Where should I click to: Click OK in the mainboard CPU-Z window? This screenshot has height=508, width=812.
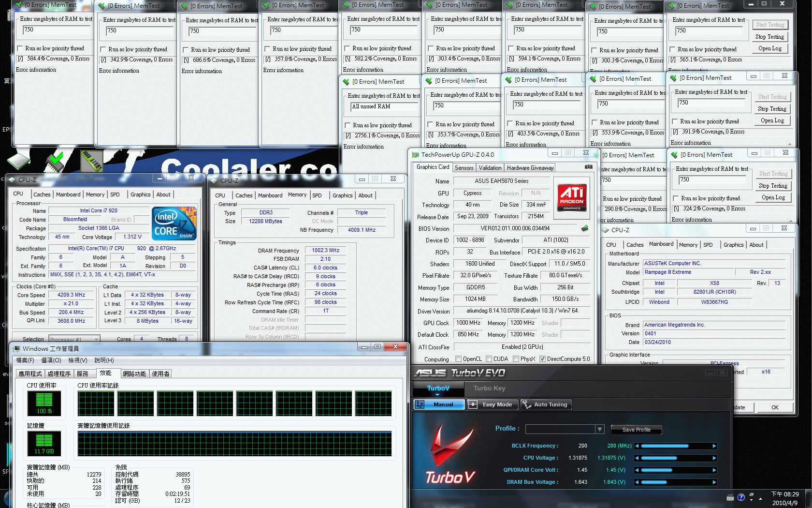(x=775, y=407)
